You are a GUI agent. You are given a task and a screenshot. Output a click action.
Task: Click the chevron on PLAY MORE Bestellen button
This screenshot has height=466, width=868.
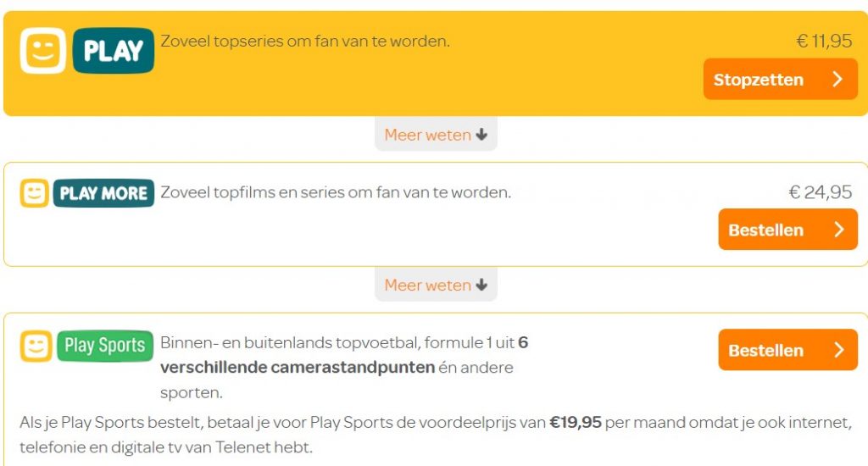[839, 230]
